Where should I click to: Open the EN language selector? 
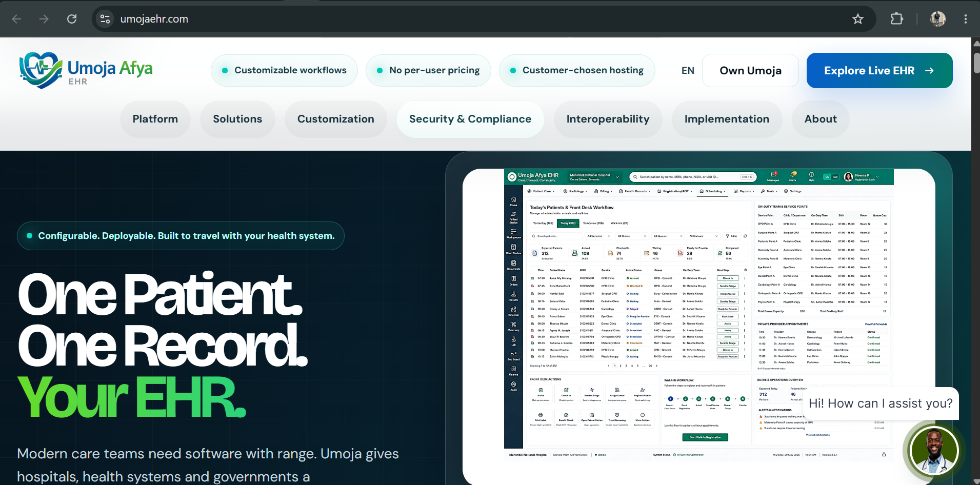coord(688,71)
